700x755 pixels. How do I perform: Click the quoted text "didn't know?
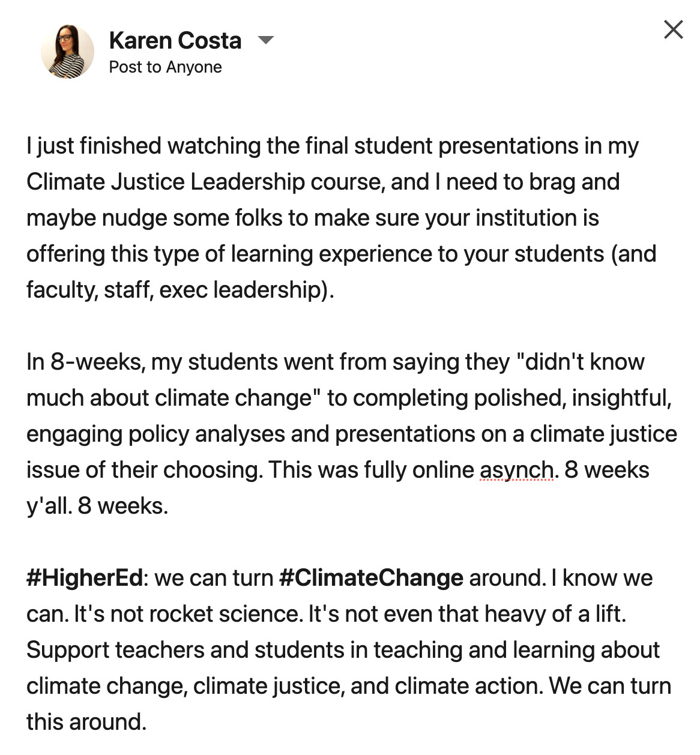click(580, 362)
